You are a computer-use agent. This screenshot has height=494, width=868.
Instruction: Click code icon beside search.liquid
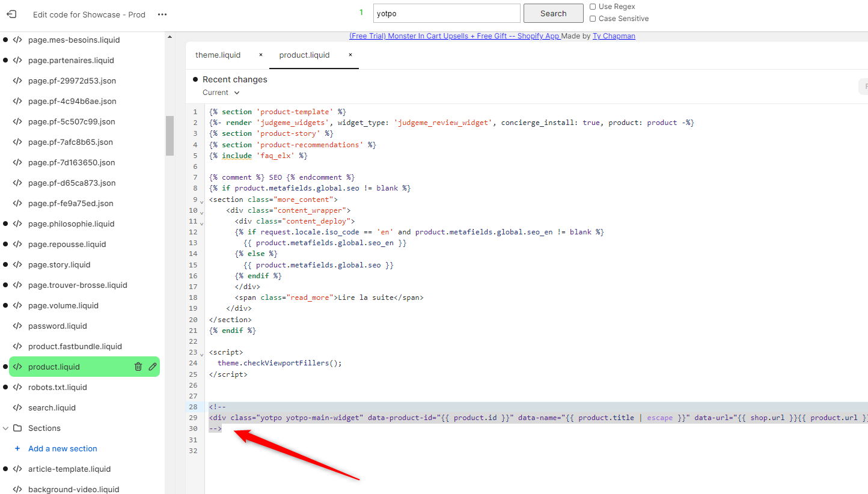pyautogui.click(x=17, y=407)
